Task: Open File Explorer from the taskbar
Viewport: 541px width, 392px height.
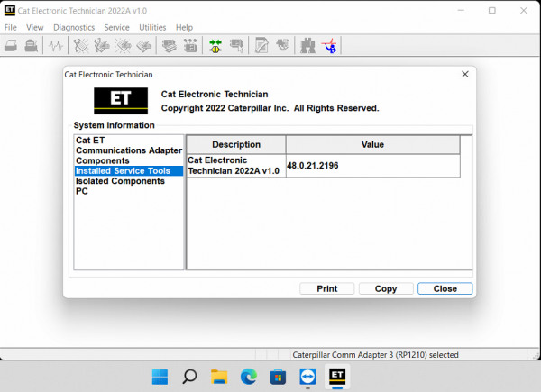Action: (219, 377)
